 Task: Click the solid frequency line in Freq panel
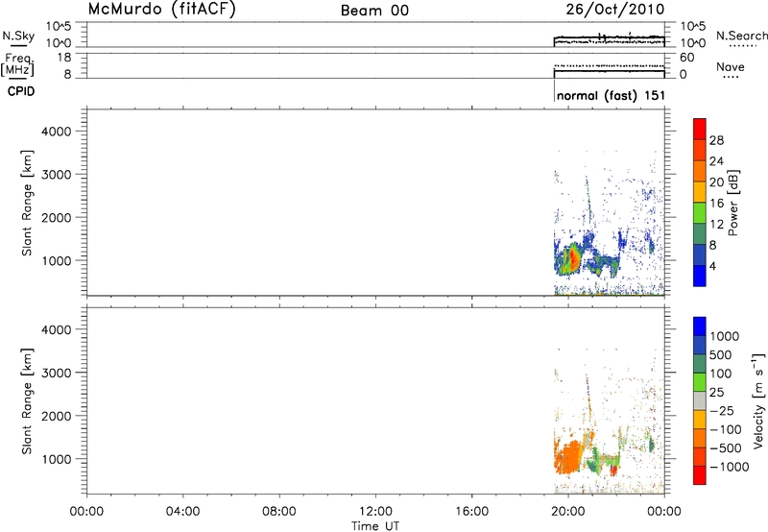click(x=610, y=71)
